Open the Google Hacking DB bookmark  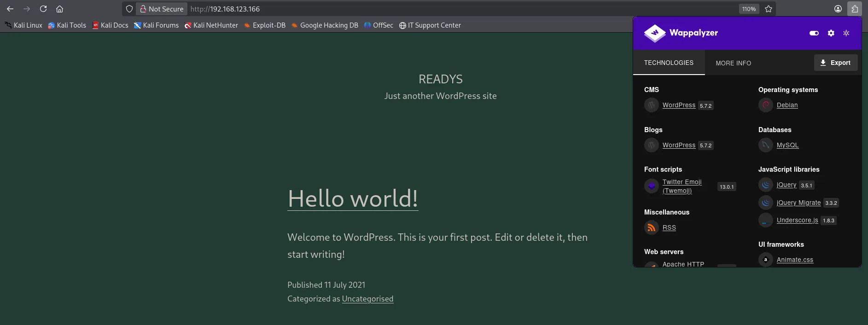(x=325, y=25)
